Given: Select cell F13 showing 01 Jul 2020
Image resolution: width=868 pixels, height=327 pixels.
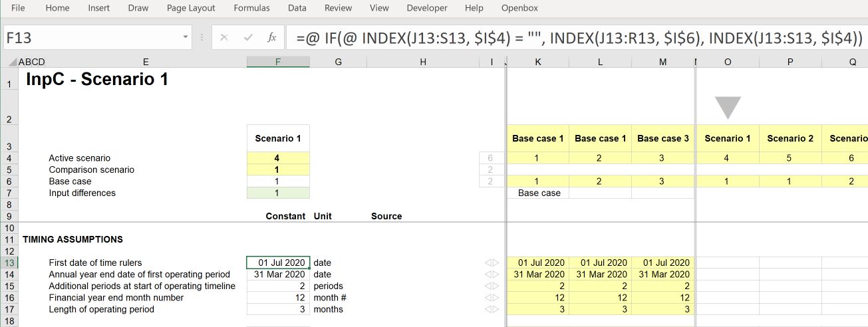Looking at the screenshot, I should [277, 263].
